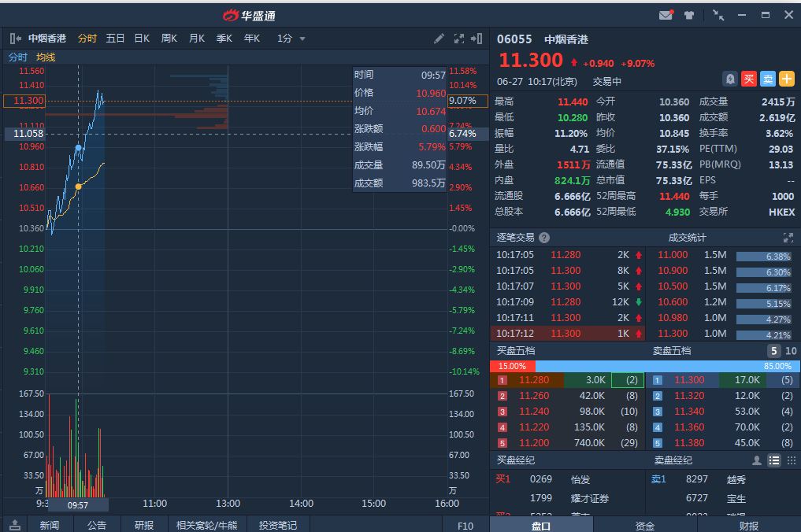Click the 52周最高 value 11.440

point(674,196)
